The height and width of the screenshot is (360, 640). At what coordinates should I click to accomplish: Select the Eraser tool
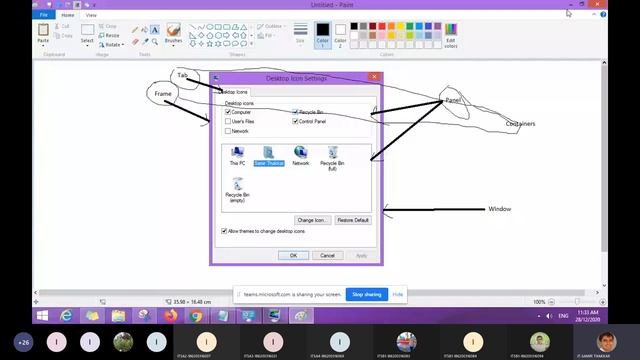click(135, 42)
